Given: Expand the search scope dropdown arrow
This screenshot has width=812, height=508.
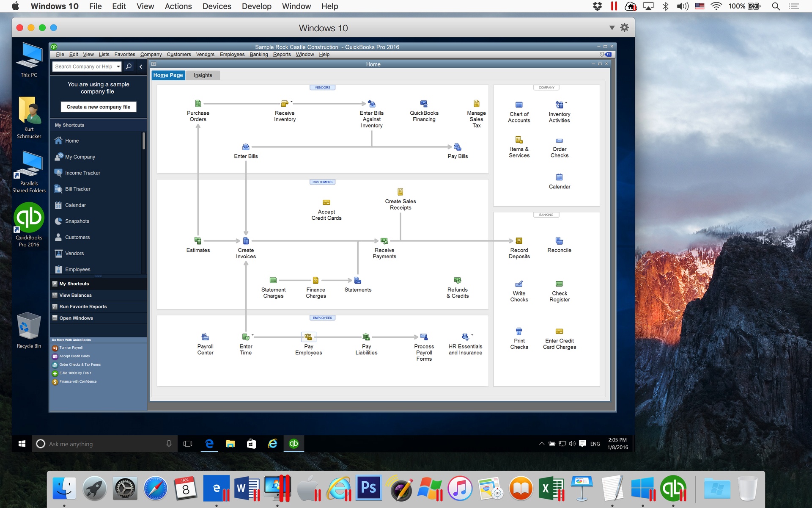Looking at the screenshot, I should (x=118, y=66).
